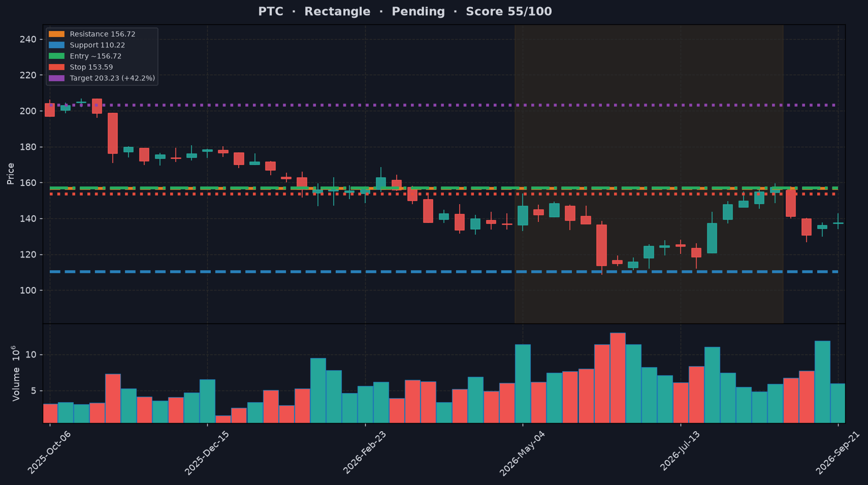Select the 2025-Oct-06 date axis label

(49, 452)
